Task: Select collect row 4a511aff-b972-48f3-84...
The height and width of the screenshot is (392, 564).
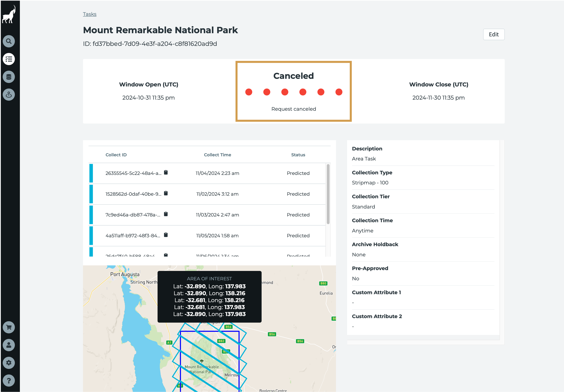Action: (x=207, y=236)
